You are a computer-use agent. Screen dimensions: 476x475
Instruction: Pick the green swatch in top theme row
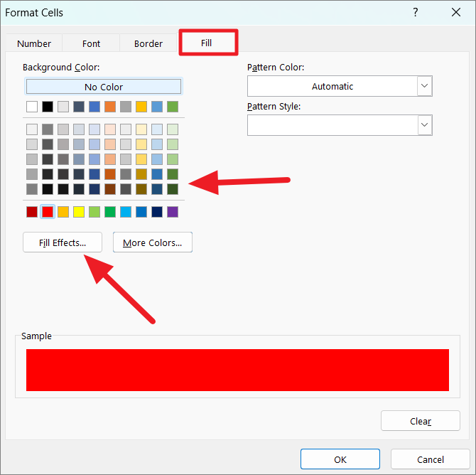tap(173, 107)
